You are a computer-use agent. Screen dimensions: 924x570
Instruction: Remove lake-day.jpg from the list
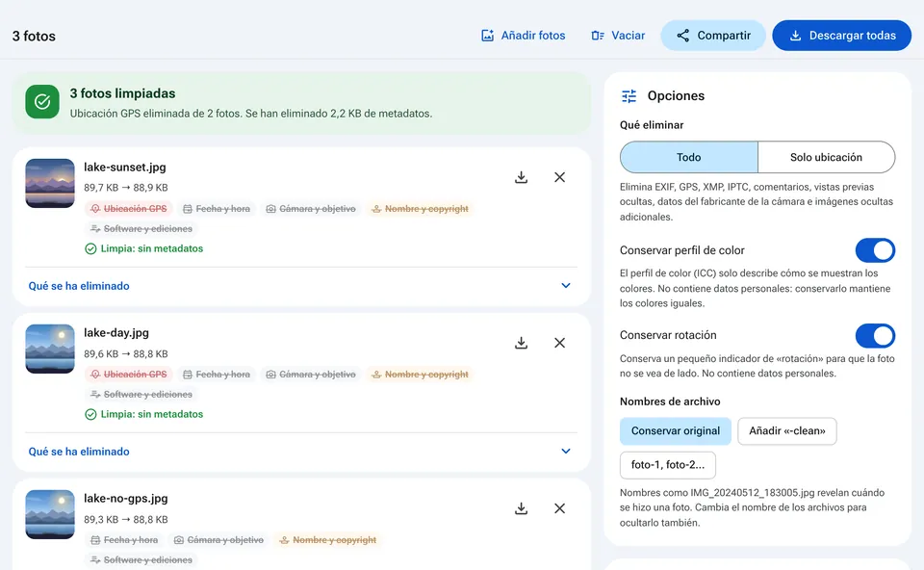(560, 343)
